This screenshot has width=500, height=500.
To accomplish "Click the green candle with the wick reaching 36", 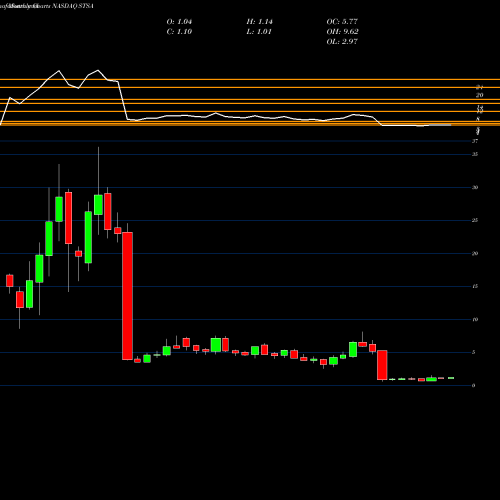I will pyautogui.click(x=98, y=205).
